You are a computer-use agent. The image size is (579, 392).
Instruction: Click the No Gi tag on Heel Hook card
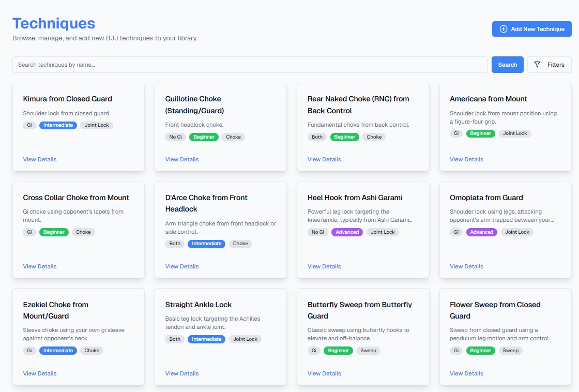[x=318, y=232]
